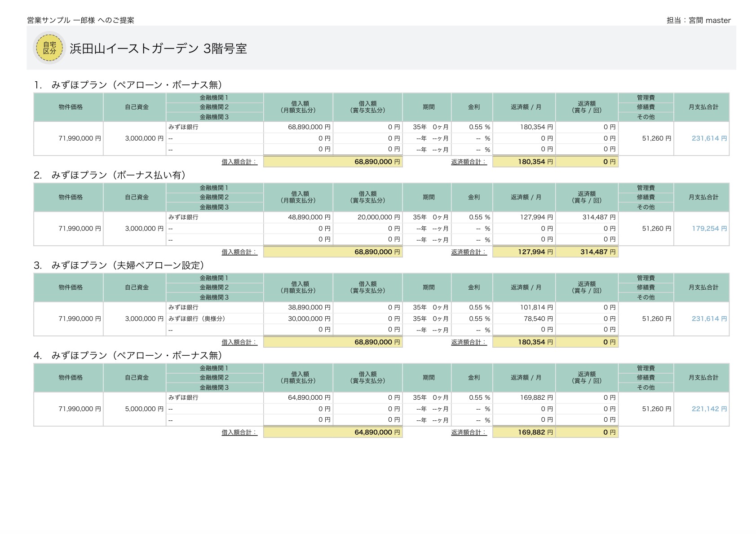Viewport: 756px width, 534px height.
Task: Click the 担当：宮間 master label
Action: 699,20
